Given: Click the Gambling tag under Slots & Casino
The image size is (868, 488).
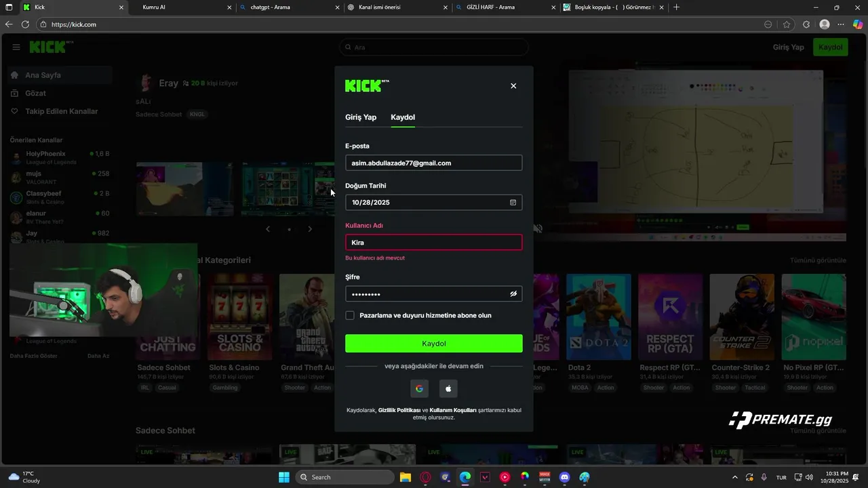Looking at the screenshot, I should 225,388.
